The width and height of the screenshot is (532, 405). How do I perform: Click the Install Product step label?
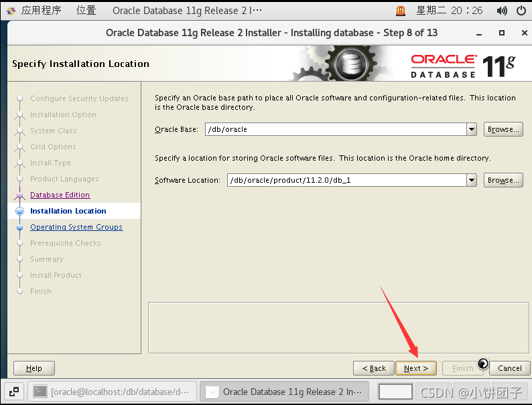pyautogui.click(x=56, y=275)
